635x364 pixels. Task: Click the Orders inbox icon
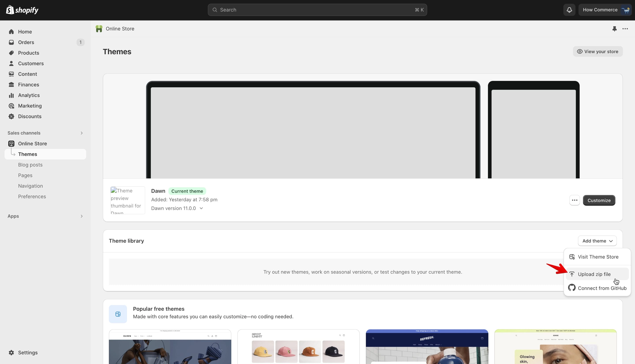[x=11, y=42]
